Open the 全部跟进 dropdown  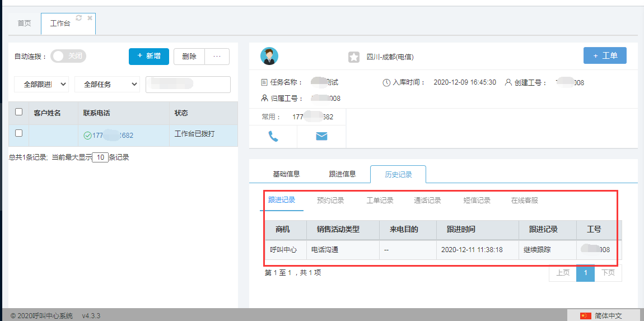point(41,85)
